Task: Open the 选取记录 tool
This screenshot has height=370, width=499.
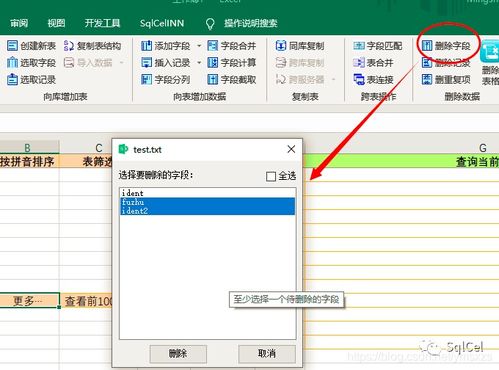Action: click(31, 80)
